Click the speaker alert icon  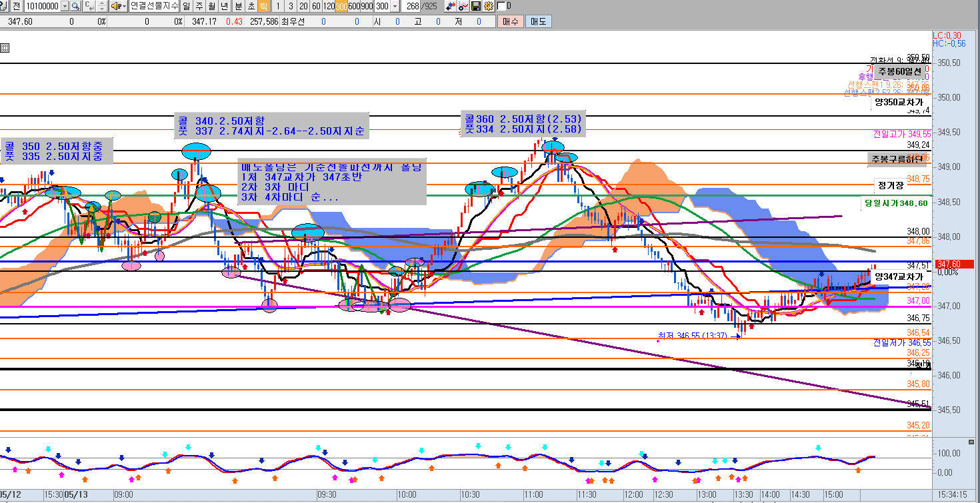point(115,6)
